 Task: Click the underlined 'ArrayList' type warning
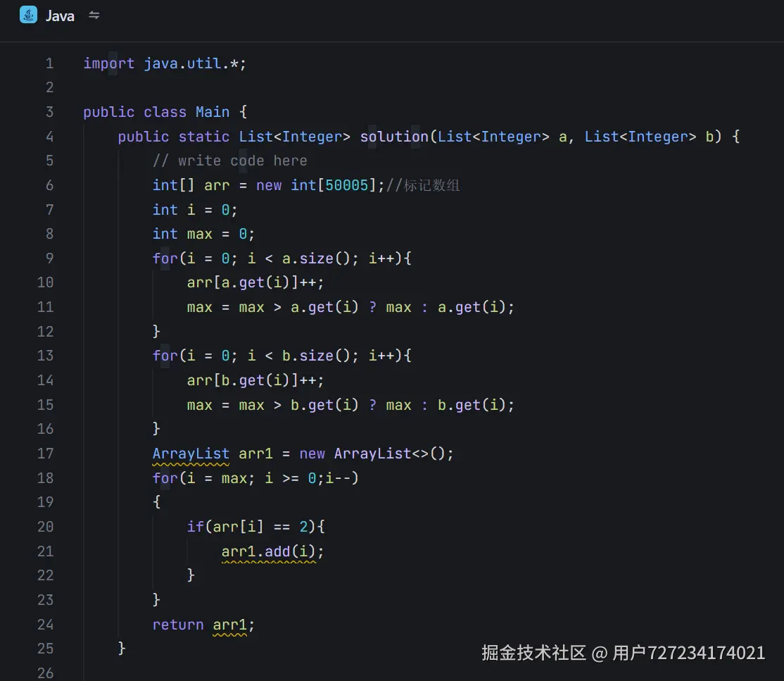pos(191,454)
